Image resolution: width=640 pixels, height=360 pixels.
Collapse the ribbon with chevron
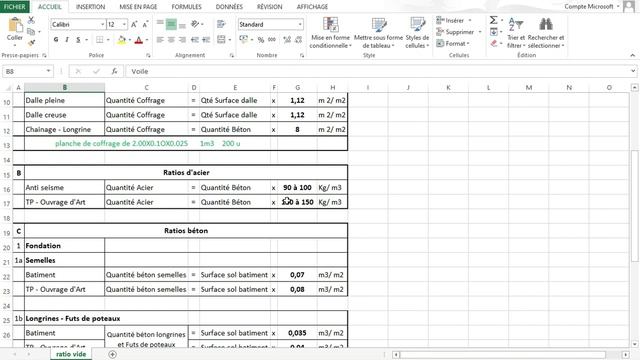[632, 55]
